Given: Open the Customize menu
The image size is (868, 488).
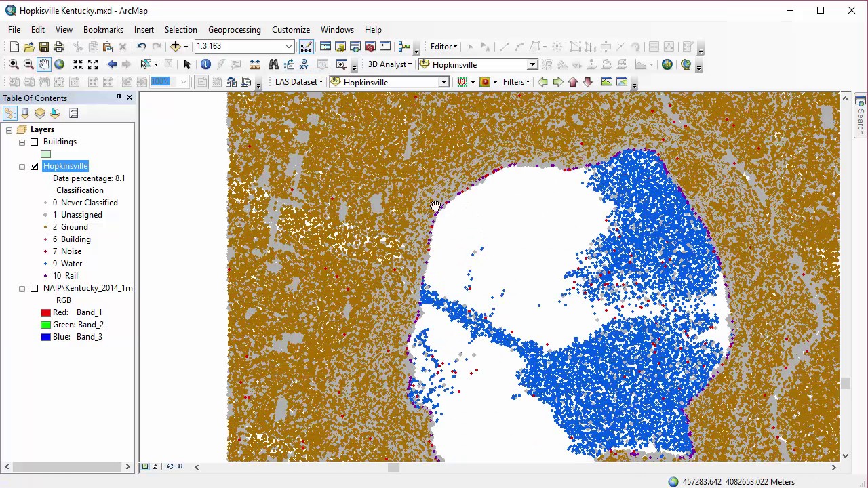Looking at the screenshot, I should click(291, 30).
